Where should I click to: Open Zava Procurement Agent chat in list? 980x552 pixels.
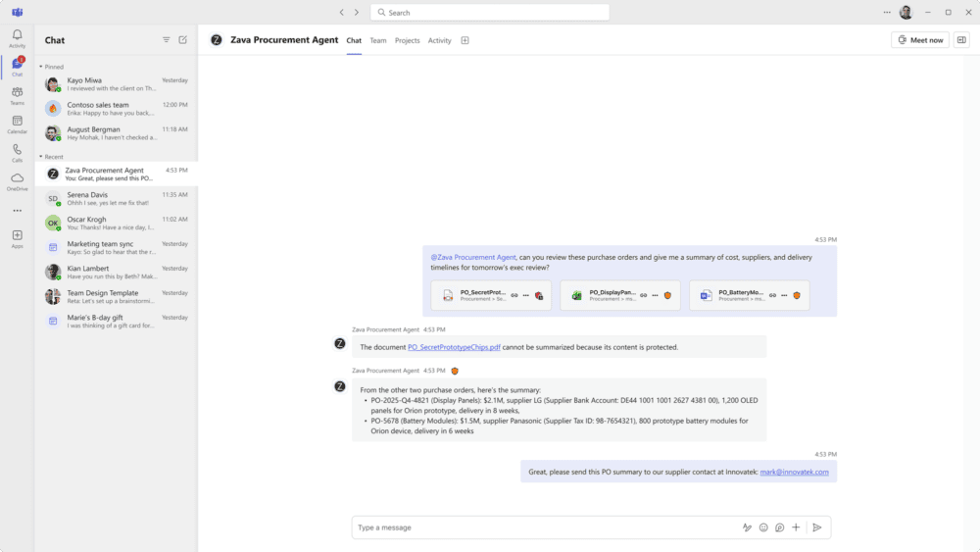pos(117,174)
